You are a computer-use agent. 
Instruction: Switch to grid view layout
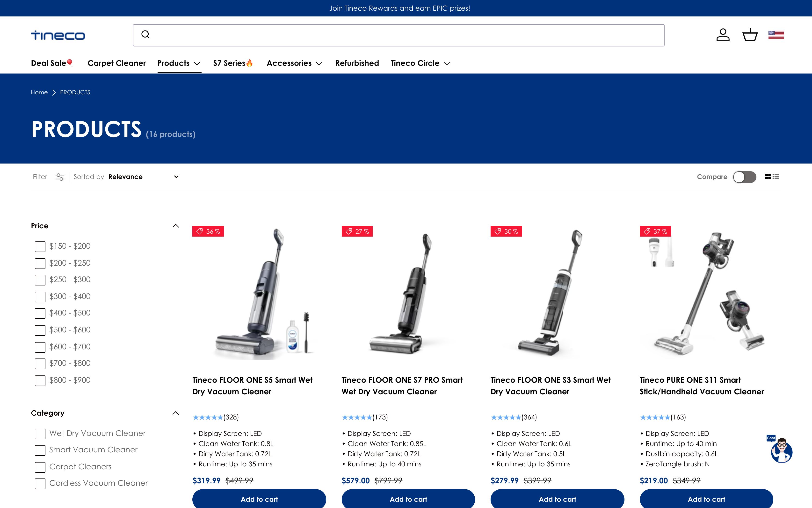[x=768, y=176]
